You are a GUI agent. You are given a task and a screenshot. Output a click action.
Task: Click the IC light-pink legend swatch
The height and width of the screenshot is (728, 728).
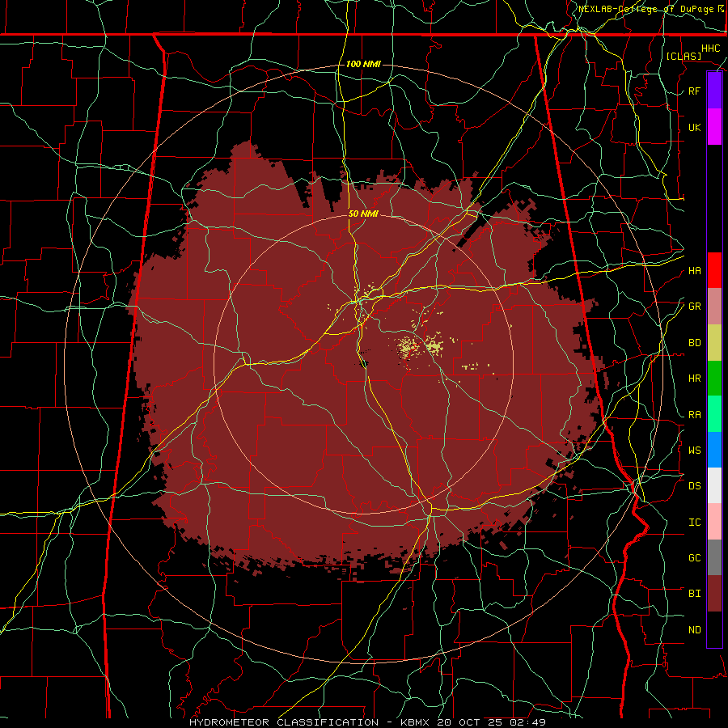pyautogui.click(x=714, y=522)
